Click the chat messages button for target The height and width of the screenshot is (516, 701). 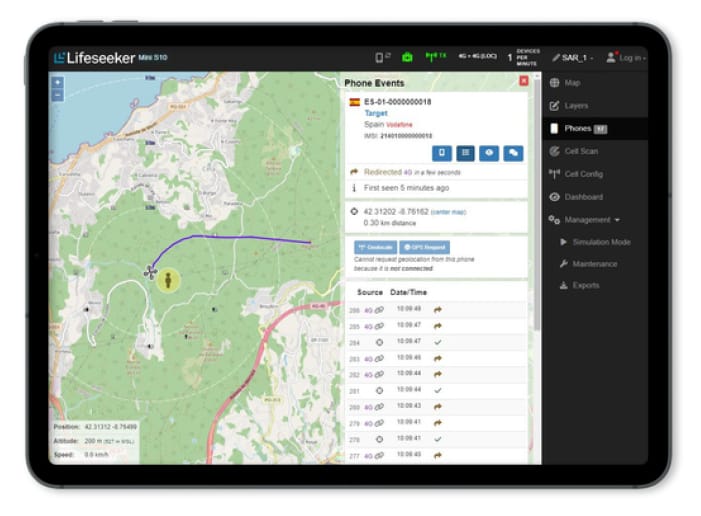pos(513,153)
